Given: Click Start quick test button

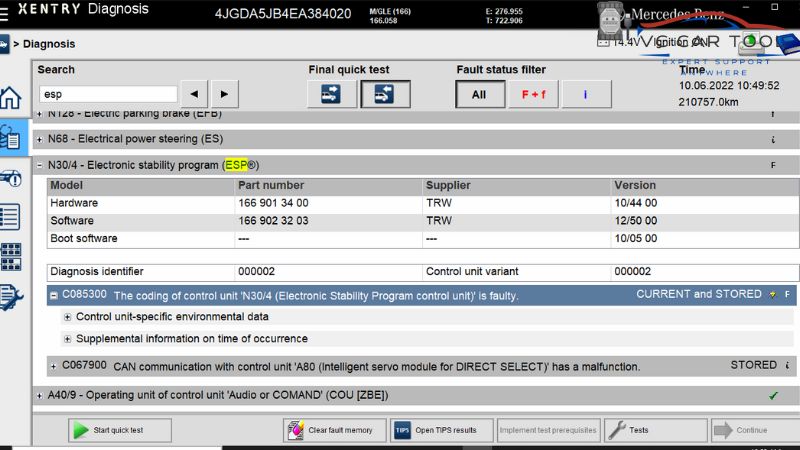Looking at the screenshot, I should pyautogui.click(x=105, y=430).
